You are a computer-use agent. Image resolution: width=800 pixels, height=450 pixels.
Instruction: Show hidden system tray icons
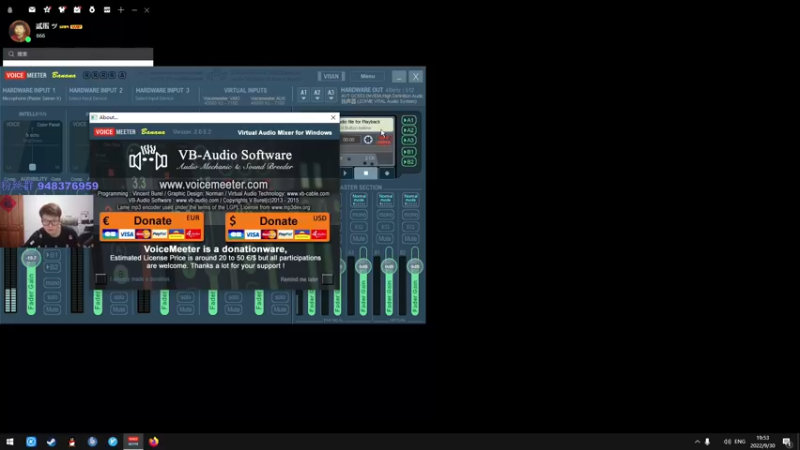click(x=697, y=442)
